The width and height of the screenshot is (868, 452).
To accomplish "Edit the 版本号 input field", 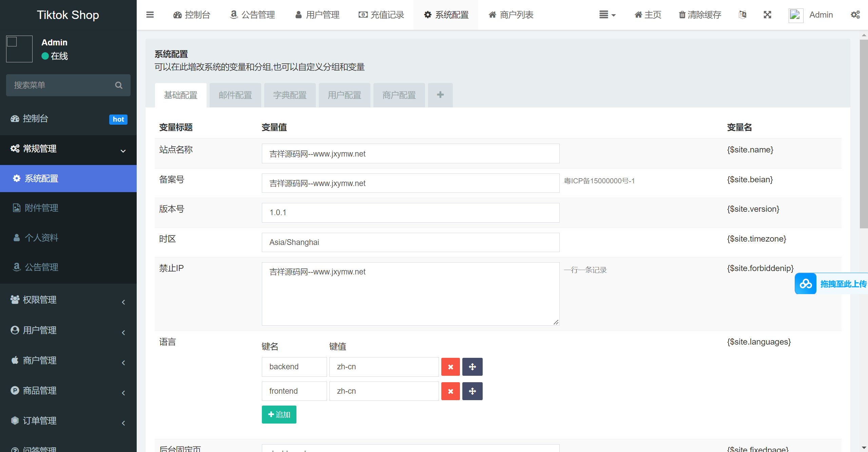I will click(x=410, y=213).
